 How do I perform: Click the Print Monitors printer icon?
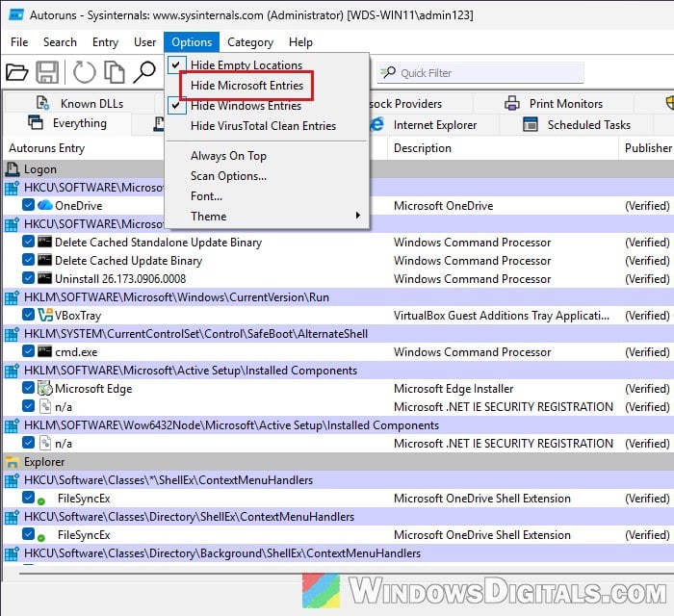[511, 104]
